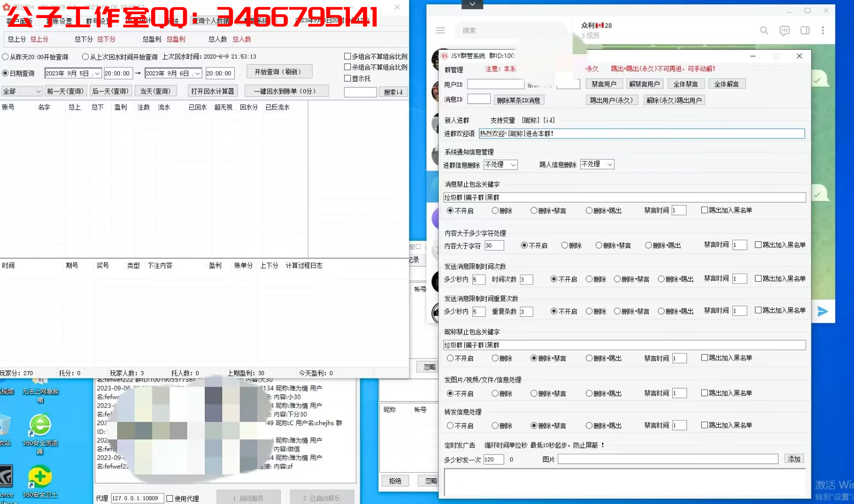The image size is (854, 504).
Task: Click the 计算过程日志 column header
Action: click(x=304, y=265)
